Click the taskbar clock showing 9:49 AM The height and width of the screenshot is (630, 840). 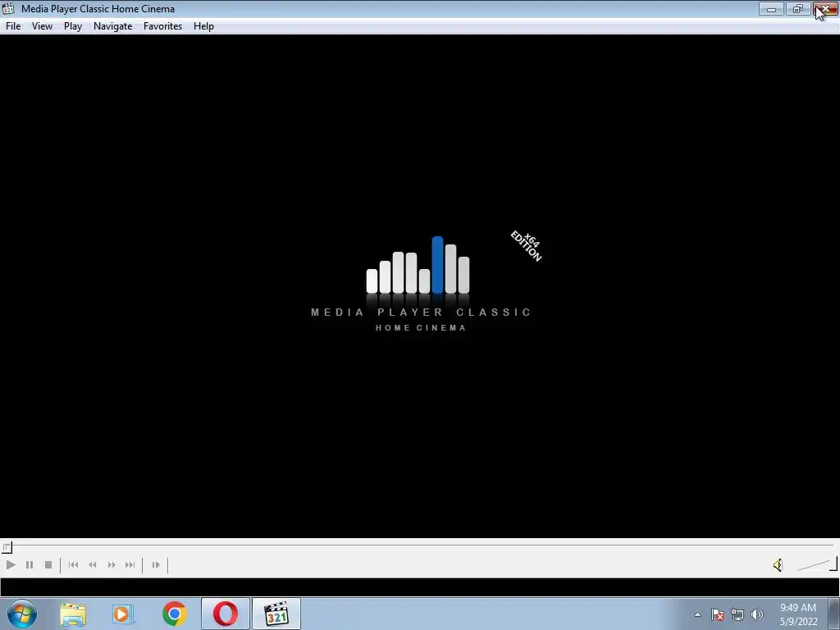[x=798, y=614]
